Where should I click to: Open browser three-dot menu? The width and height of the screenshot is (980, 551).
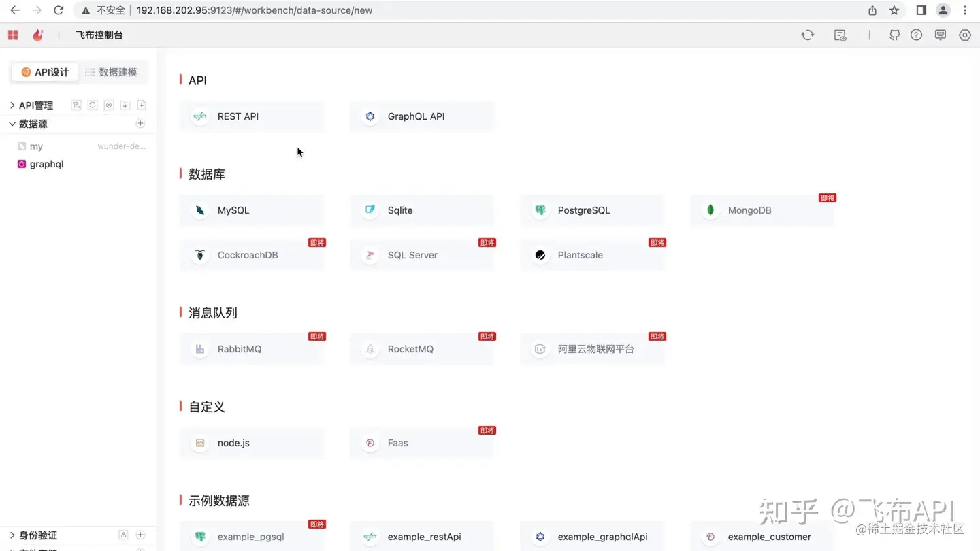click(x=965, y=10)
